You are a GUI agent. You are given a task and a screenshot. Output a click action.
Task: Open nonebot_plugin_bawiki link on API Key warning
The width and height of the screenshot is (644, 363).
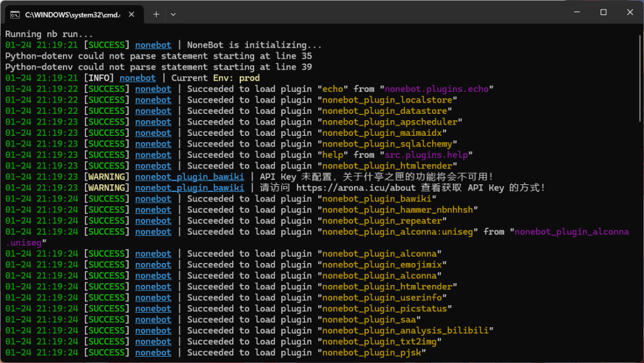(x=189, y=177)
